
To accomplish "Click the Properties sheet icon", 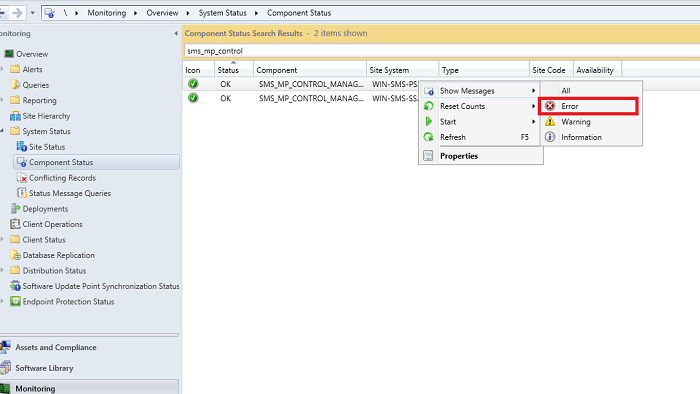I will pyautogui.click(x=428, y=156).
